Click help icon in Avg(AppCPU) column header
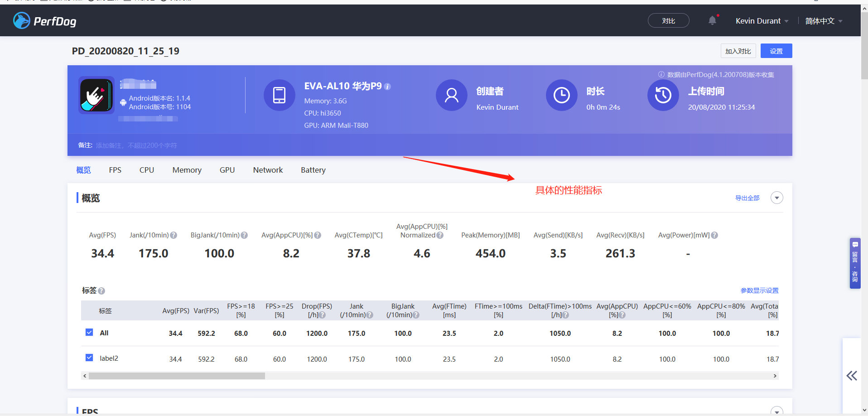This screenshot has height=416, width=868. point(622,315)
